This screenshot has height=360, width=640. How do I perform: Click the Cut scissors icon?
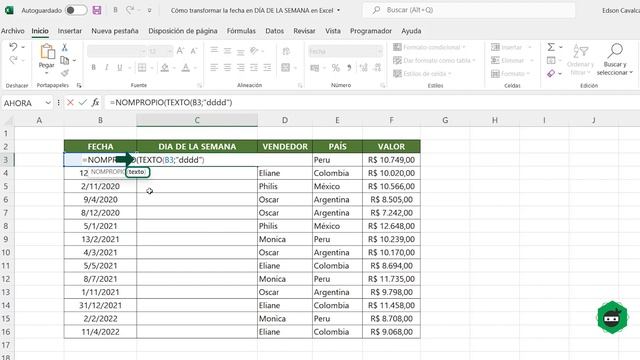tap(64, 48)
